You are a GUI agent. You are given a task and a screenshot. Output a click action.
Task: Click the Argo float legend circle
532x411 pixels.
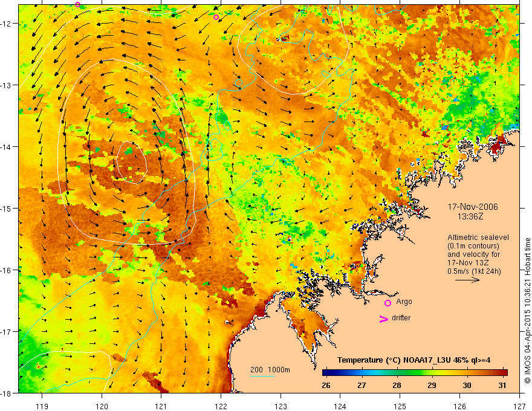(x=388, y=303)
